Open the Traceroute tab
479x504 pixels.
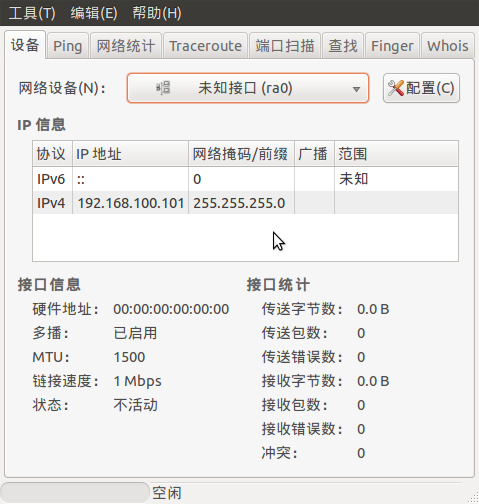click(205, 46)
